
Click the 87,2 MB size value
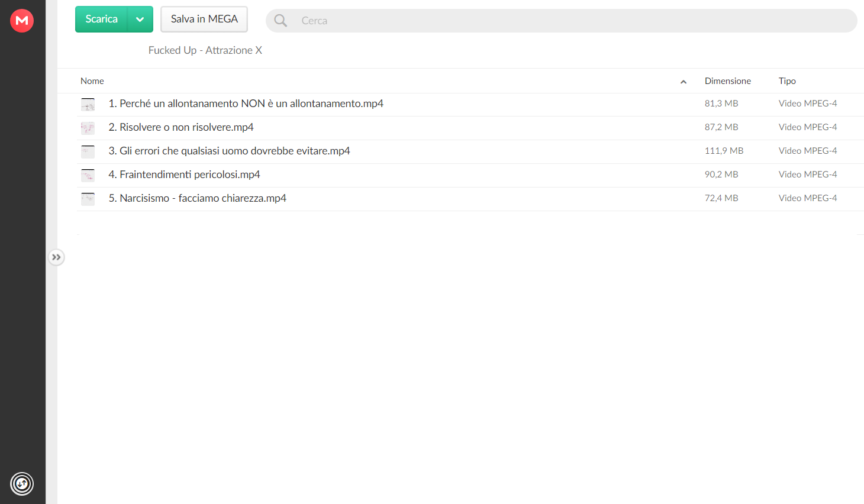point(721,127)
